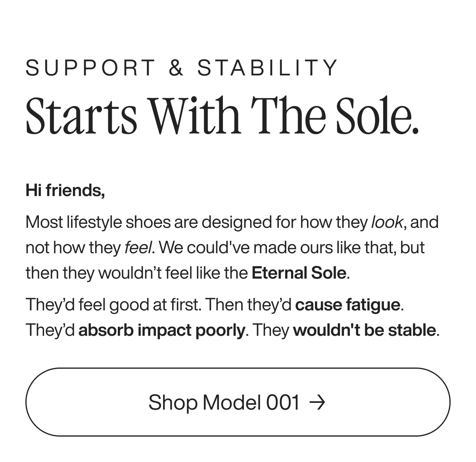476x462 pixels.
Task: Click the whitespace area above the headline
Action: point(238,28)
